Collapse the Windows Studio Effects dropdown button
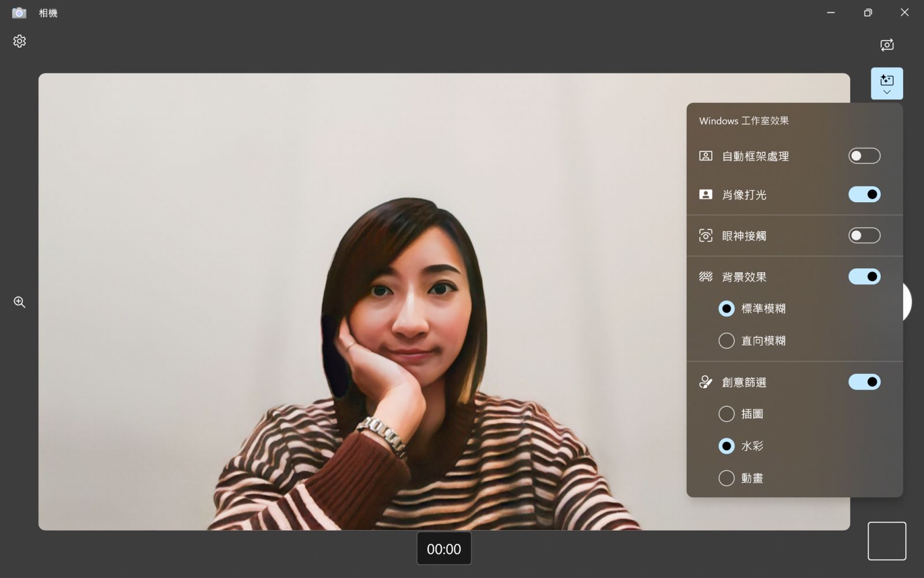This screenshot has height=578, width=924. (887, 83)
